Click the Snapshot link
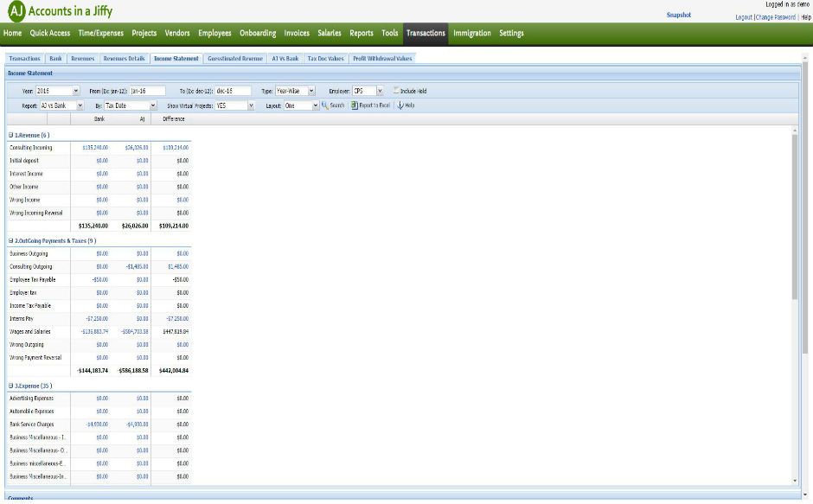The width and height of the screenshot is (813, 504). click(679, 15)
